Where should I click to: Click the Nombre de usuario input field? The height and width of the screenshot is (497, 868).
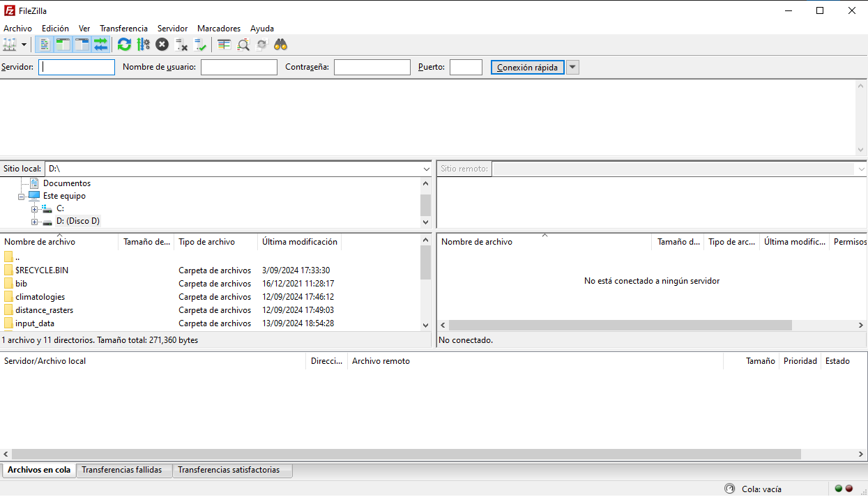(x=238, y=68)
